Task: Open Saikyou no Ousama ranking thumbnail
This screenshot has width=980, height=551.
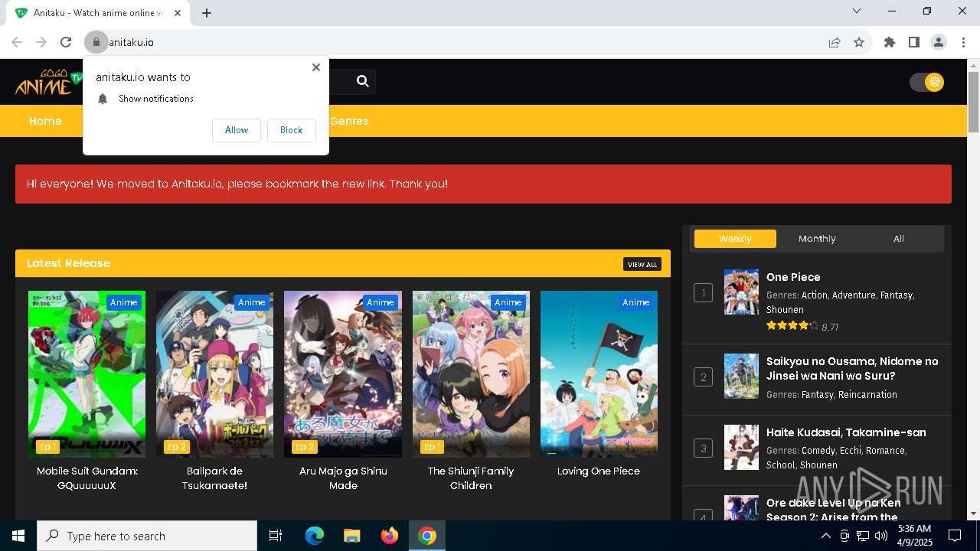Action: tap(741, 376)
